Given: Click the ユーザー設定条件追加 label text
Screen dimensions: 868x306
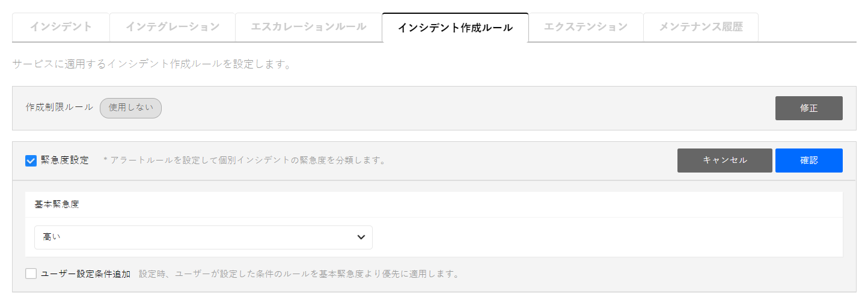Looking at the screenshot, I should pyautogui.click(x=86, y=274).
